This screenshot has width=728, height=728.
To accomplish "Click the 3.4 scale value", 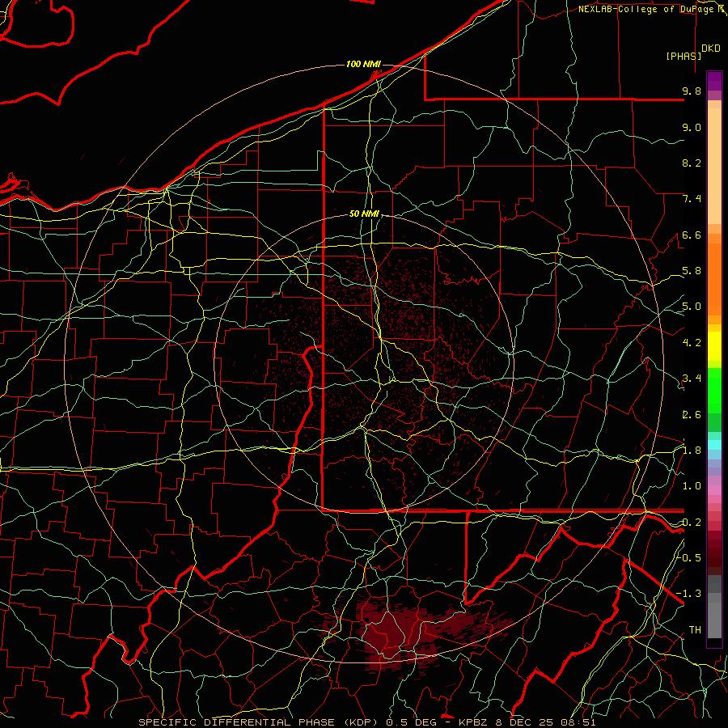I will click(x=692, y=379).
